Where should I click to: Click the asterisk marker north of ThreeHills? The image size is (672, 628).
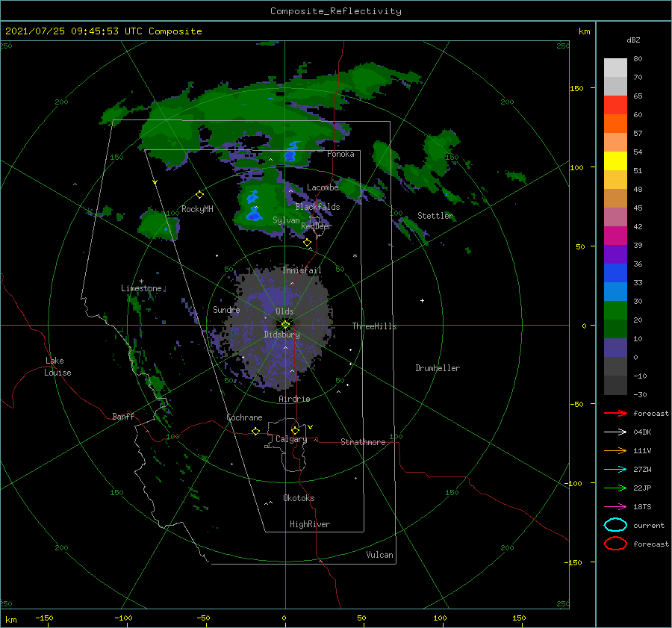coord(355,256)
